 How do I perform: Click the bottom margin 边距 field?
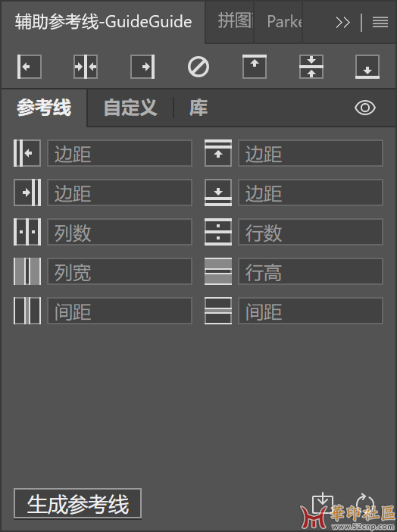click(311, 192)
